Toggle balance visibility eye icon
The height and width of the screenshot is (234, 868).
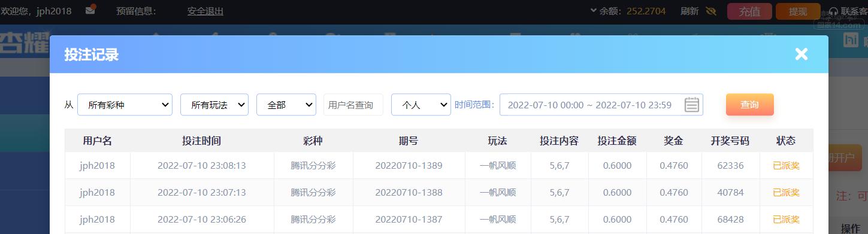click(711, 11)
